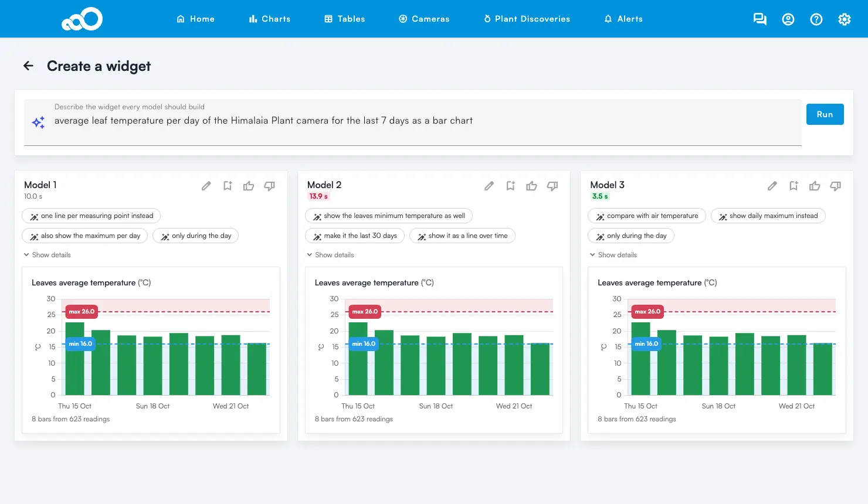This screenshot has height=504, width=868.
Task: Save Model 1 using the bookmark icon
Action: pyautogui.click(x=228, y=186)
